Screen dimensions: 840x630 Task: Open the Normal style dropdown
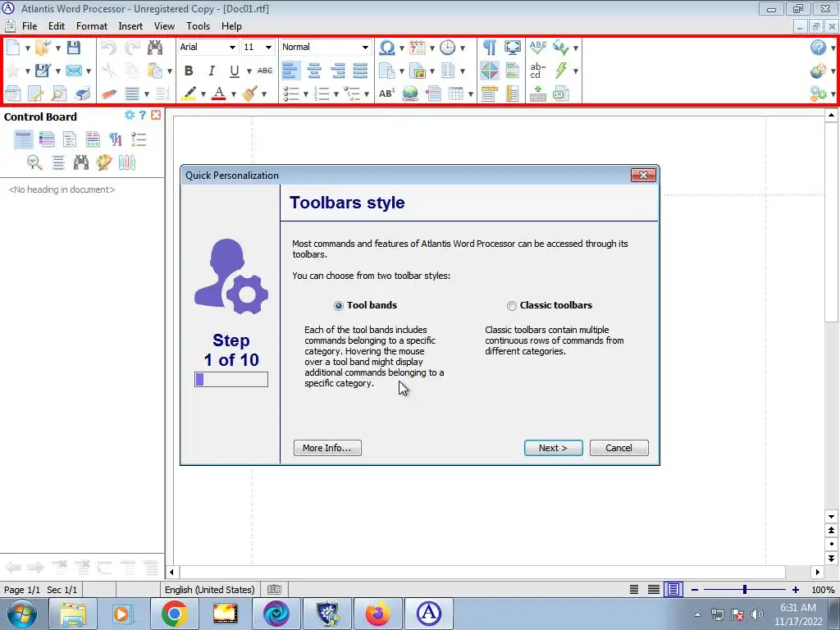tap(365, 47)
